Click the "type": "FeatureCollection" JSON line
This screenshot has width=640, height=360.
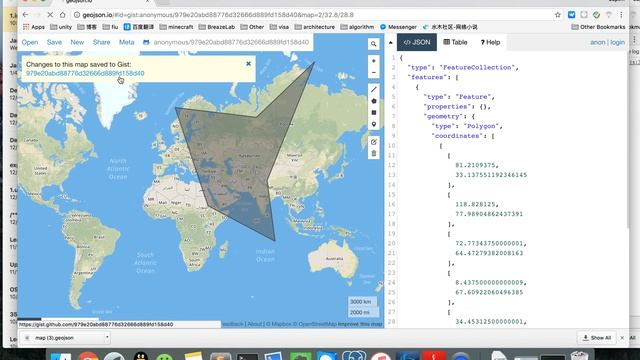[463, 67]
